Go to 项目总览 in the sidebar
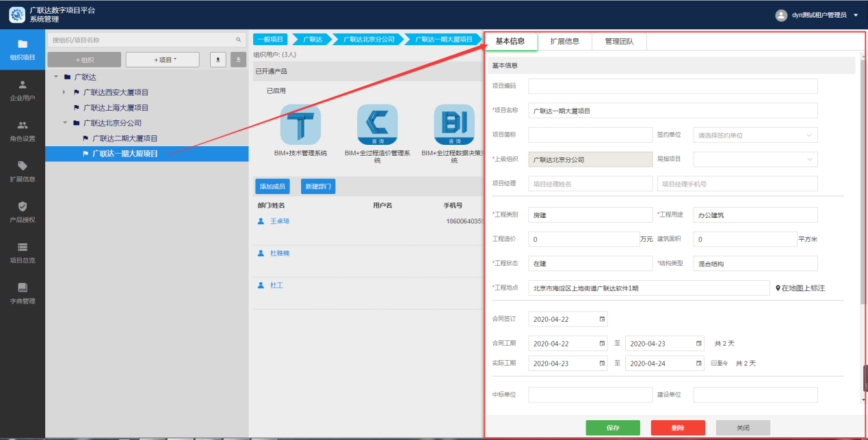This screenshot has height=440, width=868. 23,253
